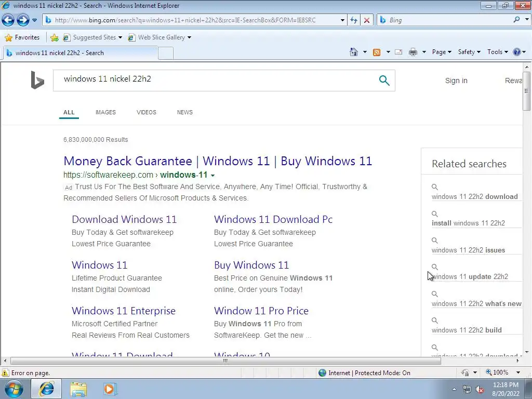
Task: Click Add to Favorites Bar icon
Action: [54, 37]
